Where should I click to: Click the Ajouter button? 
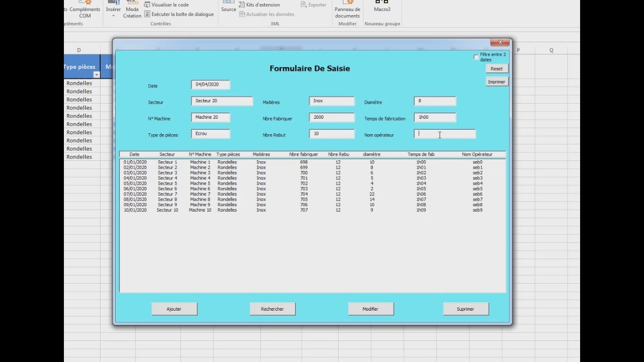tap(174, 309)
